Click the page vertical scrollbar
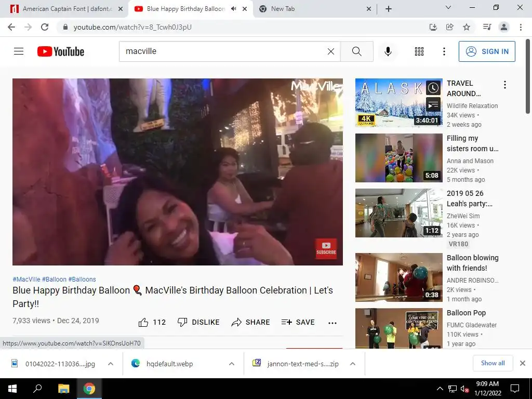 (528, 76)
